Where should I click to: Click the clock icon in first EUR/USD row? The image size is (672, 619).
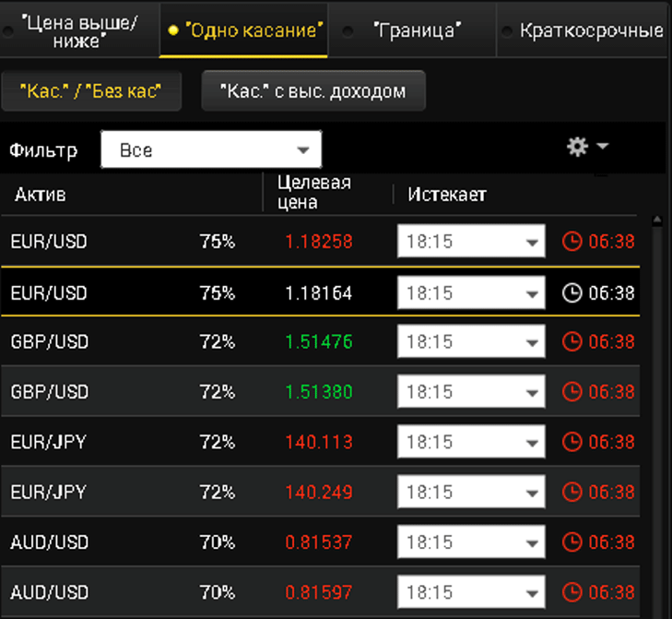pyautogui.click(x=572, y=242)
